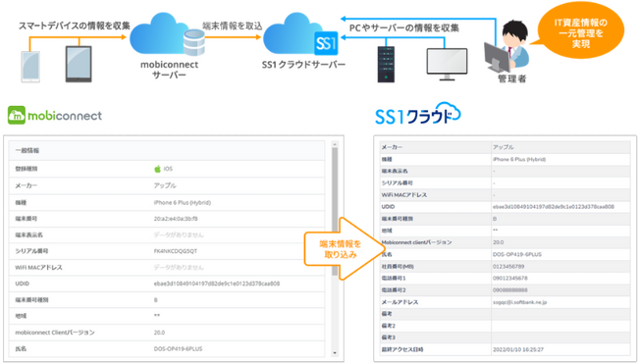Select iPhone 6 Plus (Hybrid) in mobiconnect panel
638x364 pixels.
coord(183,202)
